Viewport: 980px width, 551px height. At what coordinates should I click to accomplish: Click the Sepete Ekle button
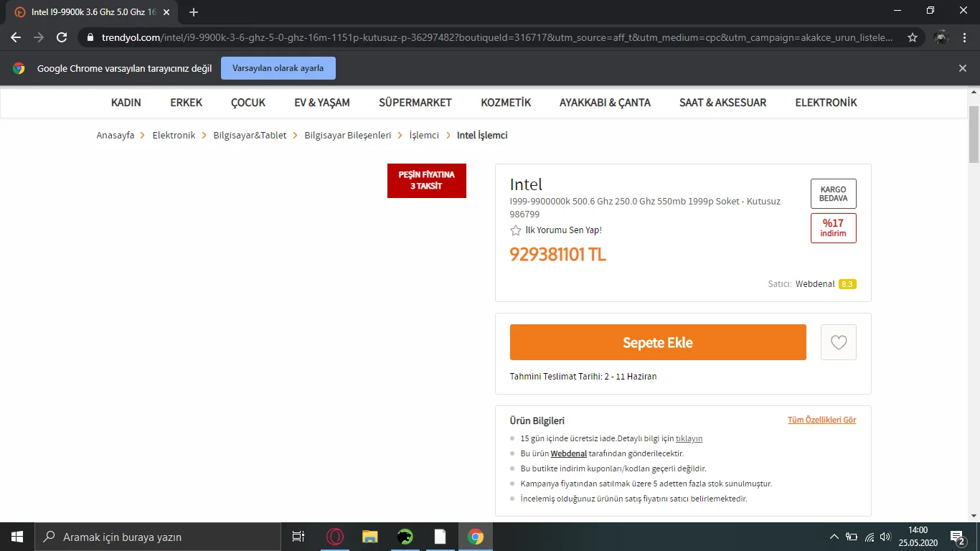[x=657, y=342]
